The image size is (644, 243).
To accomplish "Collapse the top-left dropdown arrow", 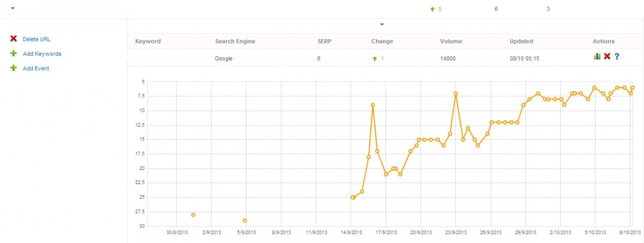I will pos(13,9).
